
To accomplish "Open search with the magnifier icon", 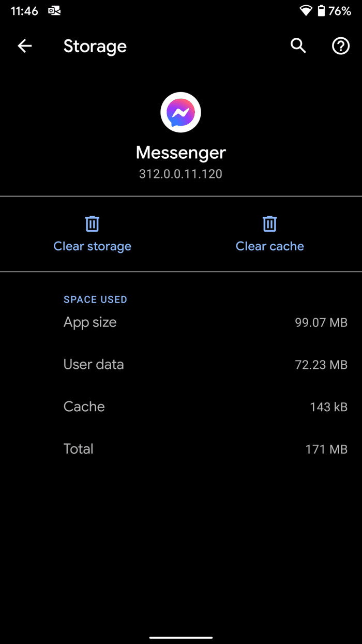I will coord(298,46).
